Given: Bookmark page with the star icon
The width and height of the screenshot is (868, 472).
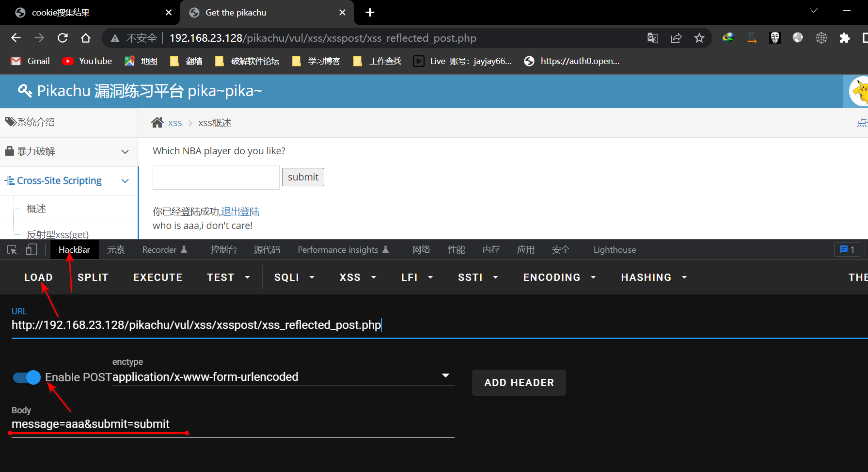Looking at the screenshot, I should coord(699,38).
